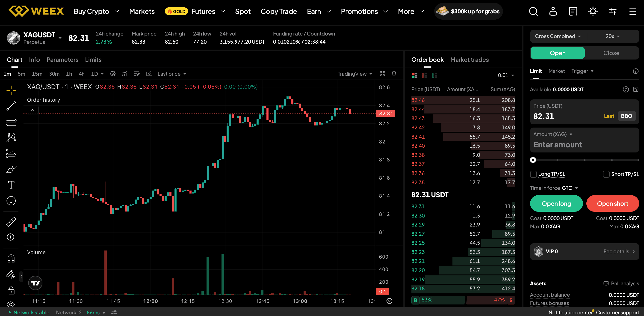Screen dimensions: 644x316
Task: Open the Trigger order type dropdown
Action: coord(582,71)
